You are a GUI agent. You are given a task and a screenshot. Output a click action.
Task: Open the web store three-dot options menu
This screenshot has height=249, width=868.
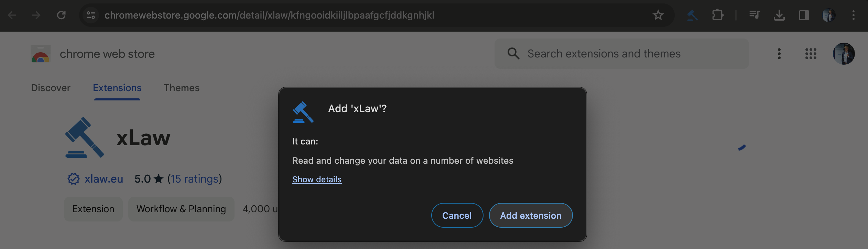779,54
